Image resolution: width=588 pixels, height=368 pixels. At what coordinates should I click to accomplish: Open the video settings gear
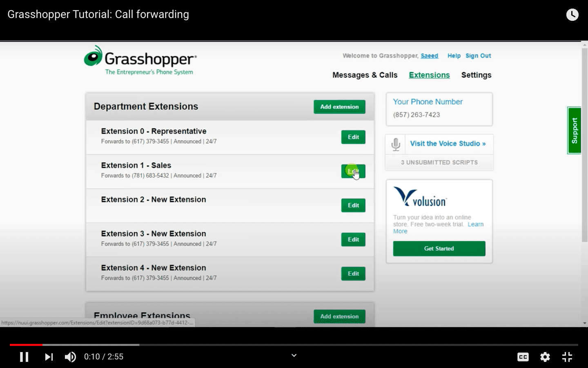(545, 357)
